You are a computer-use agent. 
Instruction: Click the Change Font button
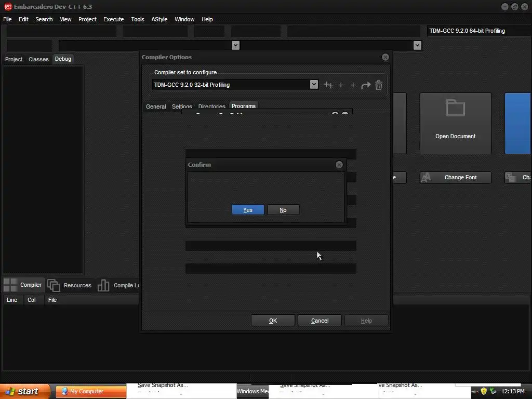pyautogui.click(x=455, y=178)
